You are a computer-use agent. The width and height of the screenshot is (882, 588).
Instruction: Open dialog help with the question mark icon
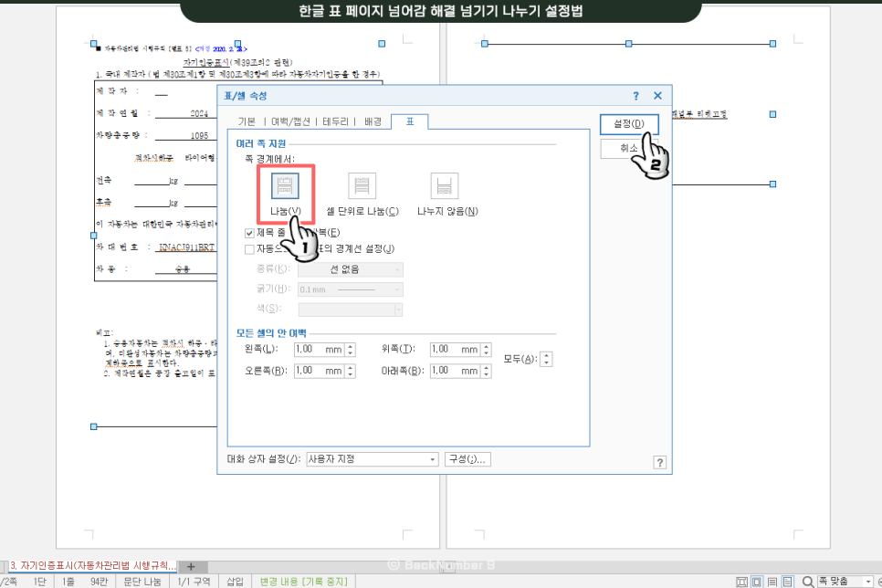coord(635,96)
